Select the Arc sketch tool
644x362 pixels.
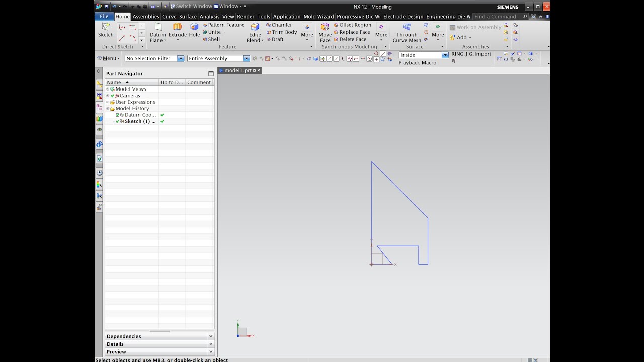(x=132, y=38)
